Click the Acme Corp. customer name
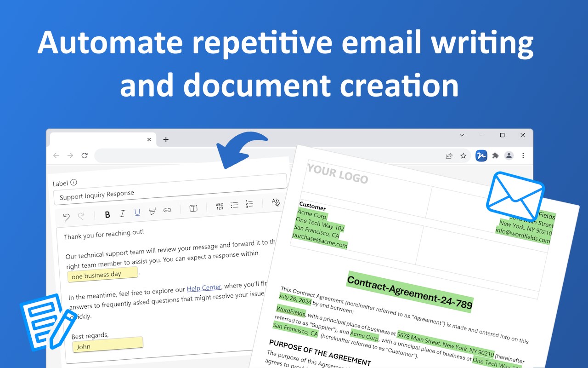The image size is (588, 368). pos(312,215)
